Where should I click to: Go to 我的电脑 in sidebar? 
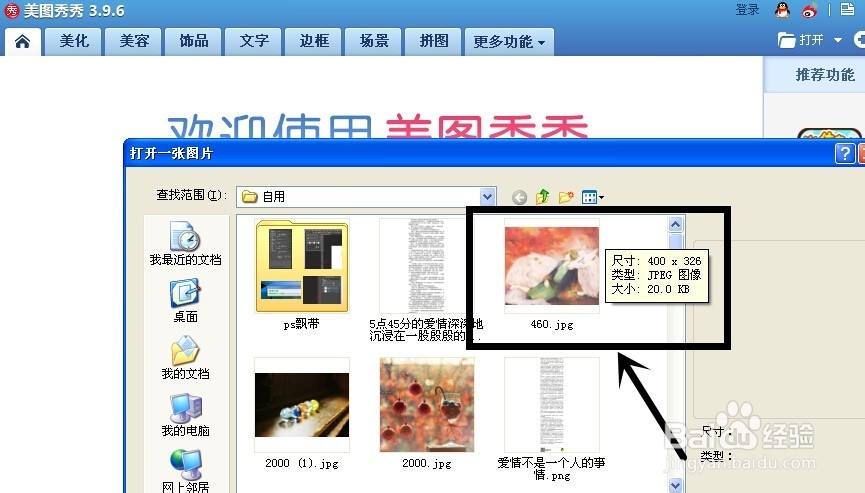pos(185,415)
